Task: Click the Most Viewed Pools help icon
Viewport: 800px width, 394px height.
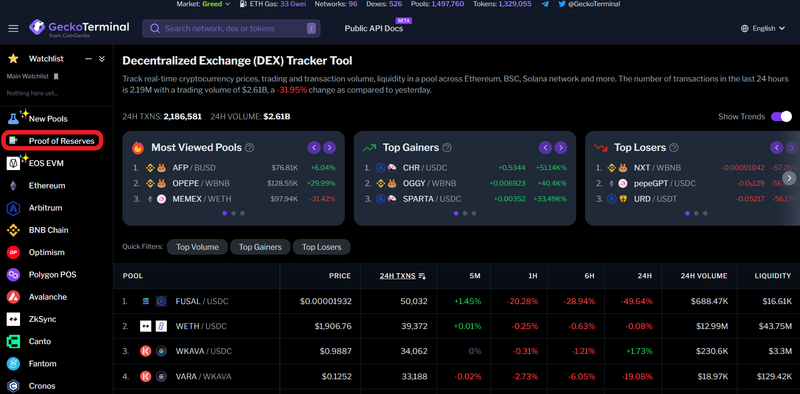Action: pyautogui.click(x=249, y=148)
